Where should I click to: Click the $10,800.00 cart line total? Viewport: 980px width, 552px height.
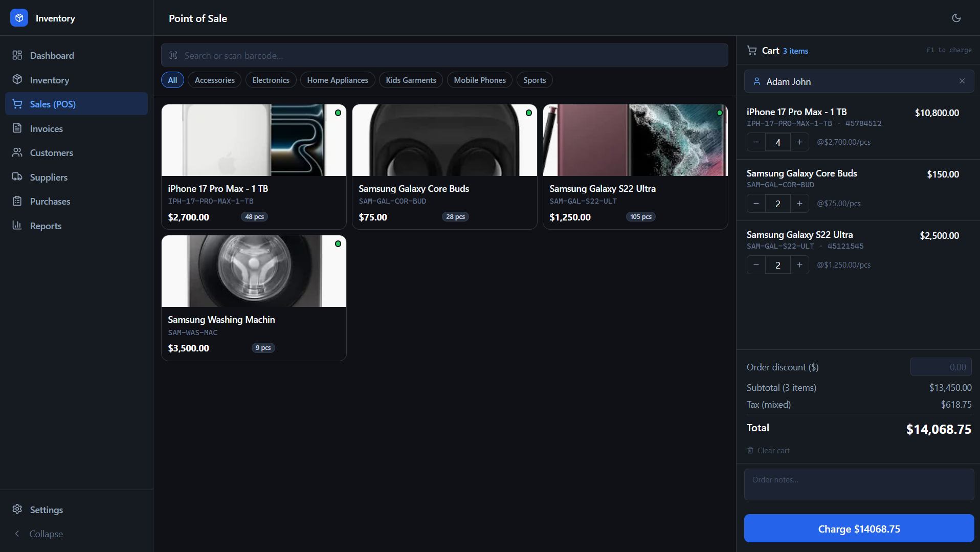pyautogui.click(x=937, y=113)
